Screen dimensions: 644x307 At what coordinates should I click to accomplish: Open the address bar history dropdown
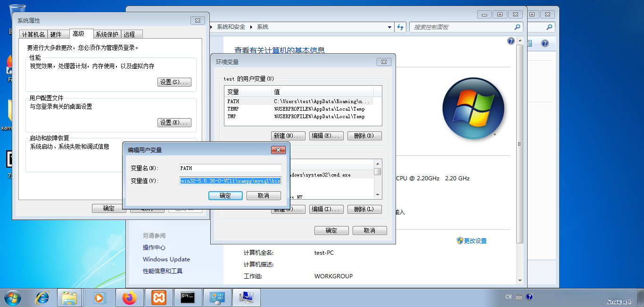pos(390,27)
